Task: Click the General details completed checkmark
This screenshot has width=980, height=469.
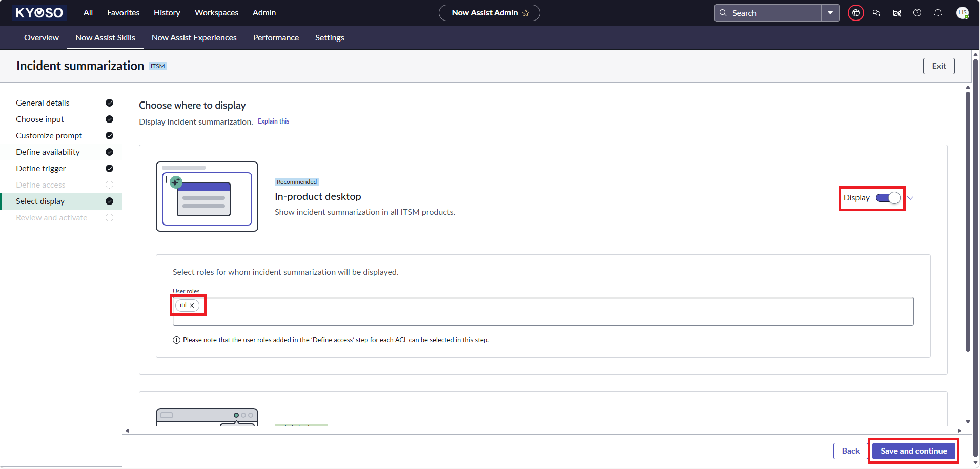Action: pyautogui.click(x=109, y=103)
